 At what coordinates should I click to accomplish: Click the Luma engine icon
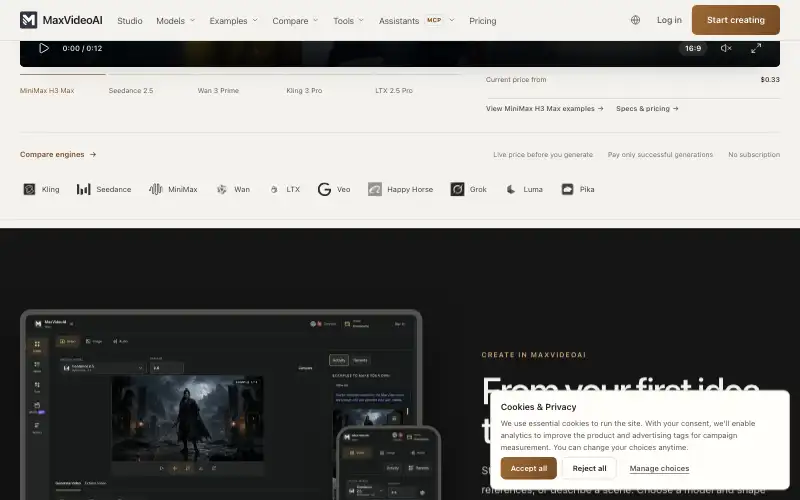tap(511, 189)
